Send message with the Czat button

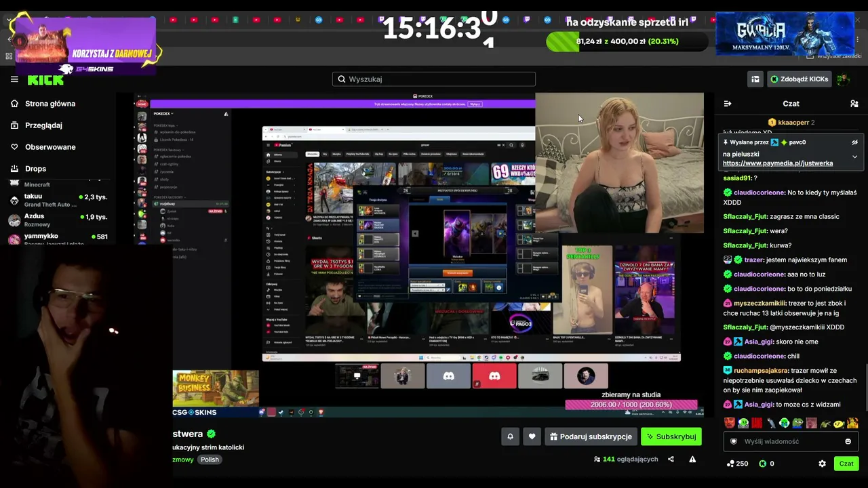pos(846,464)
